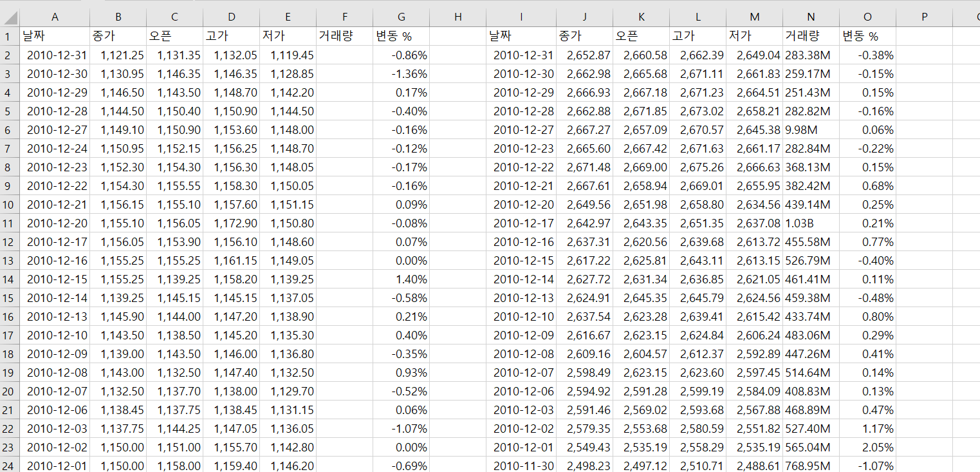Select cell N17 showing 483.06M
This screenshot has width=980, height=472.
(811, 335)
